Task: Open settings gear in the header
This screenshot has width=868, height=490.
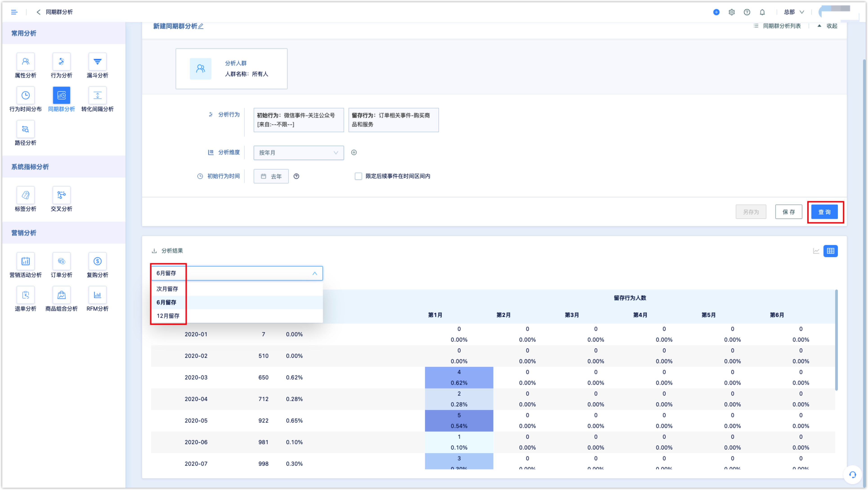Action: click(731, 12)
